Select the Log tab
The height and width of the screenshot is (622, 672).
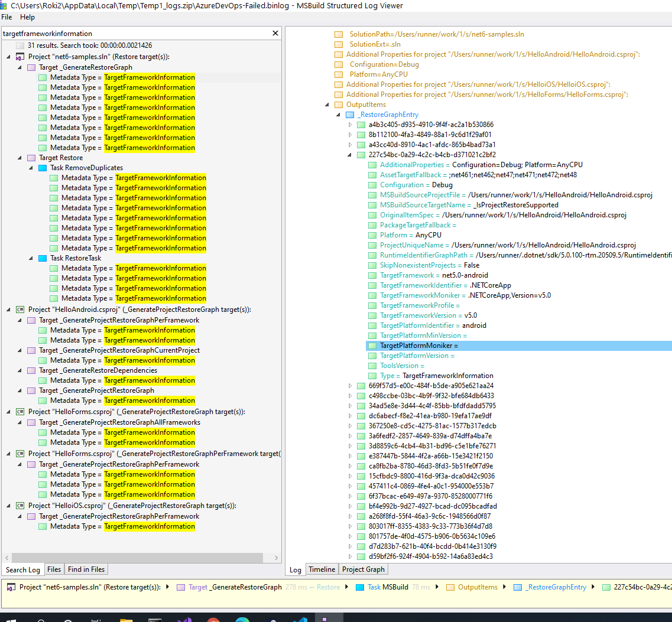pos(296,570)
